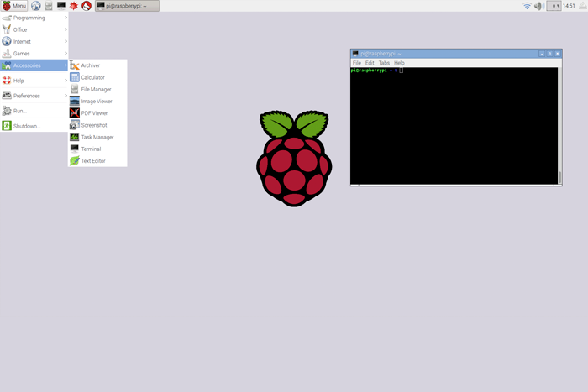Click the 14:51 clock
This screenshot has width=588, height=392.
[x=569, y=6]
